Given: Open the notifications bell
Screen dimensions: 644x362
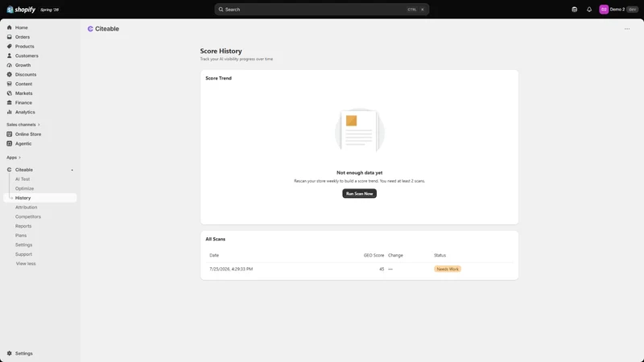Looking at the screenshot, I should 589,10.
